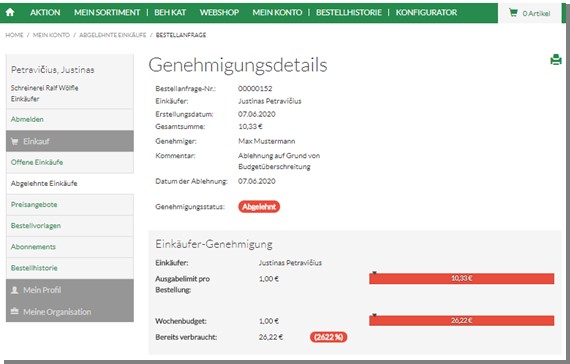Click the approver name Max Mustermann
This screenshot has height=364, width=570.
click(x=266, y=141)
